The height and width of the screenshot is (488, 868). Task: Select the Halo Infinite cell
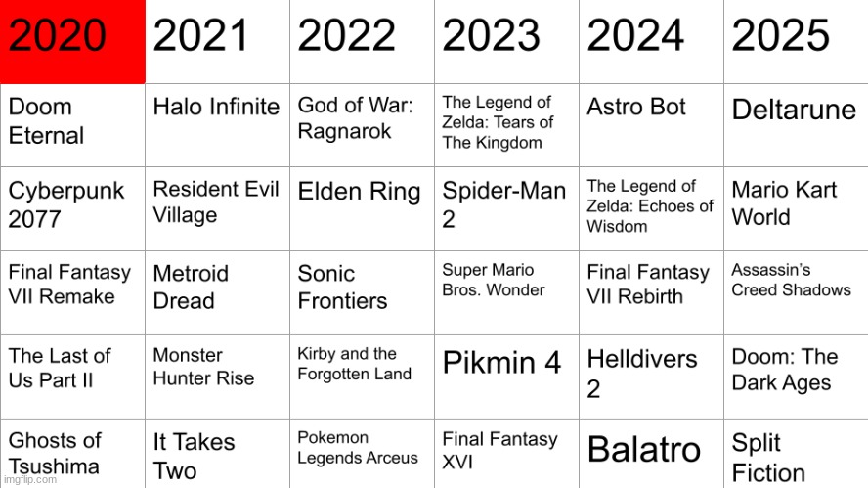pyautogui.click(x=217, y=124)
